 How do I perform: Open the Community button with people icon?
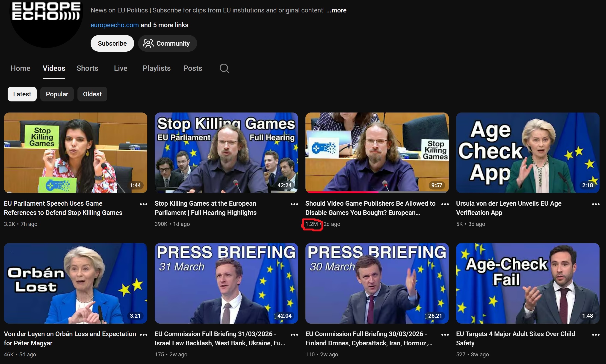coord(167,43)
